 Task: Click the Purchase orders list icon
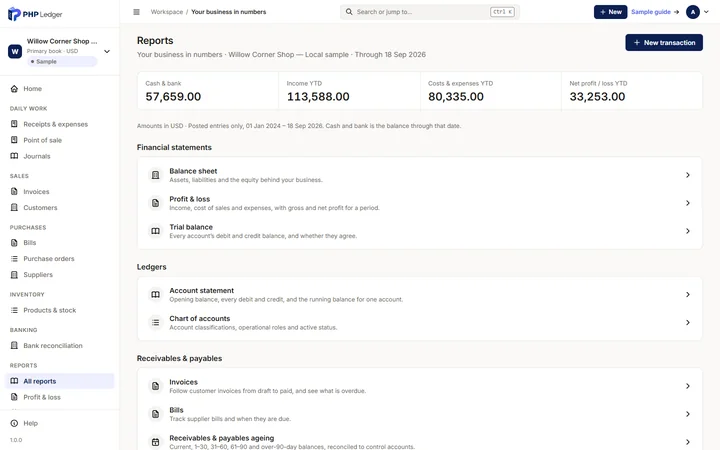pos(14,259)
